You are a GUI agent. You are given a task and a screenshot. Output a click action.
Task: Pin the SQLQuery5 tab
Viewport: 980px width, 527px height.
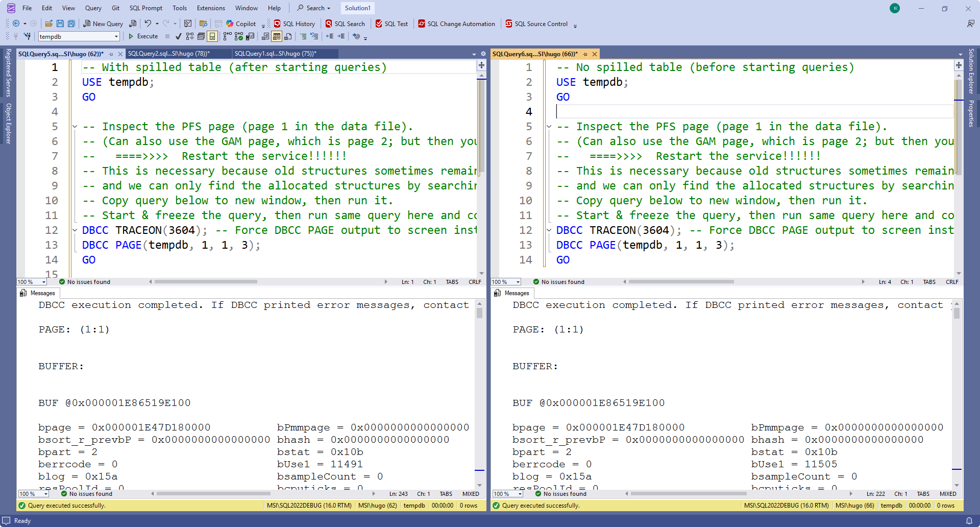pos(111,54)
